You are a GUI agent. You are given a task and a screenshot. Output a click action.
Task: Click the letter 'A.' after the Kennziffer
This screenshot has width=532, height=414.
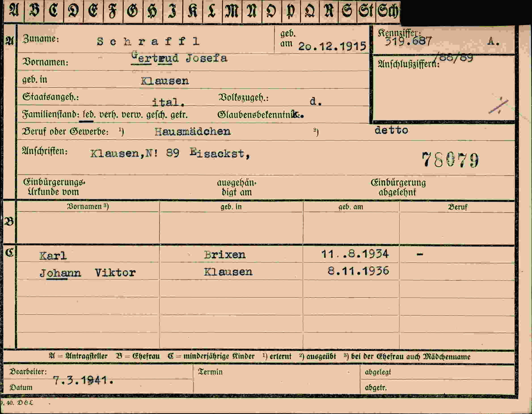494,42
